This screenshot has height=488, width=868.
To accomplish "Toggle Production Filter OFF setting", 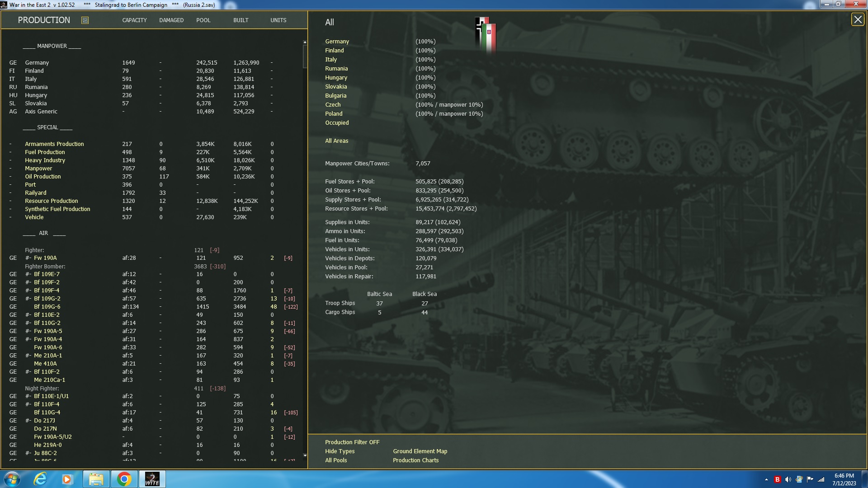I will pos(352,442).
